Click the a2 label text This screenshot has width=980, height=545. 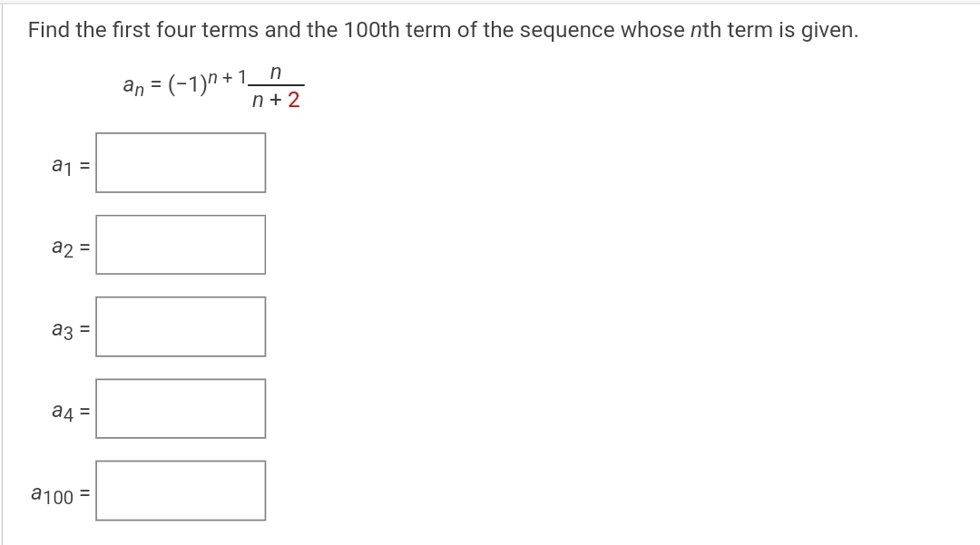63,248
